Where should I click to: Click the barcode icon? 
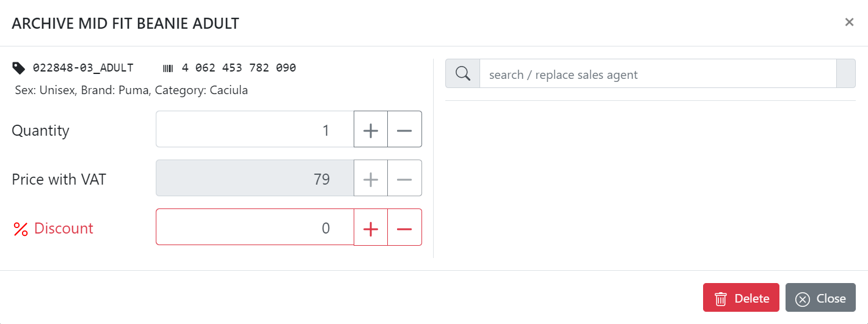pyautogui.click(x=168, y=68)
